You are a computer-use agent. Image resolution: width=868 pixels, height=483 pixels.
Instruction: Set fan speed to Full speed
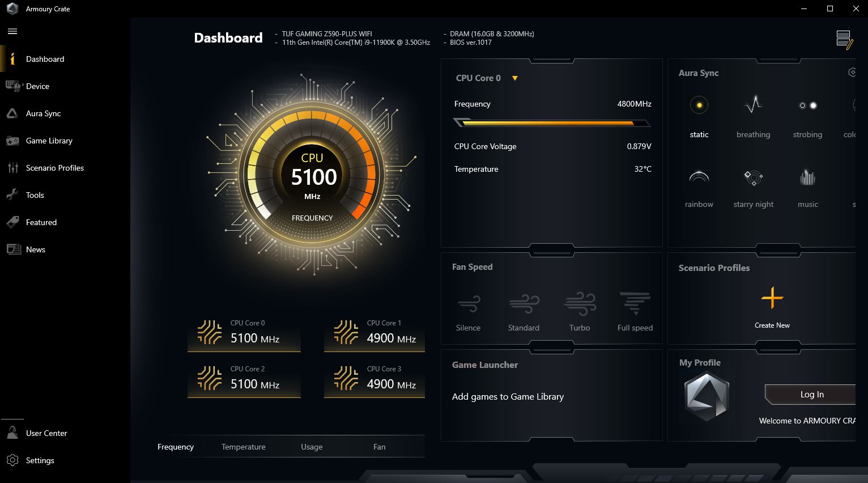pos(635,312)
